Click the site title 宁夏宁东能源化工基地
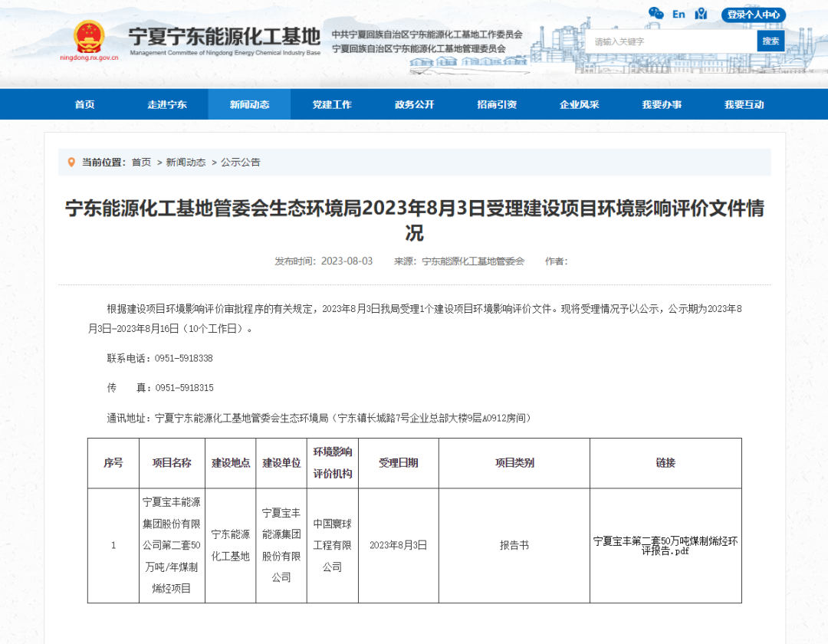 (x=224, y=36)
